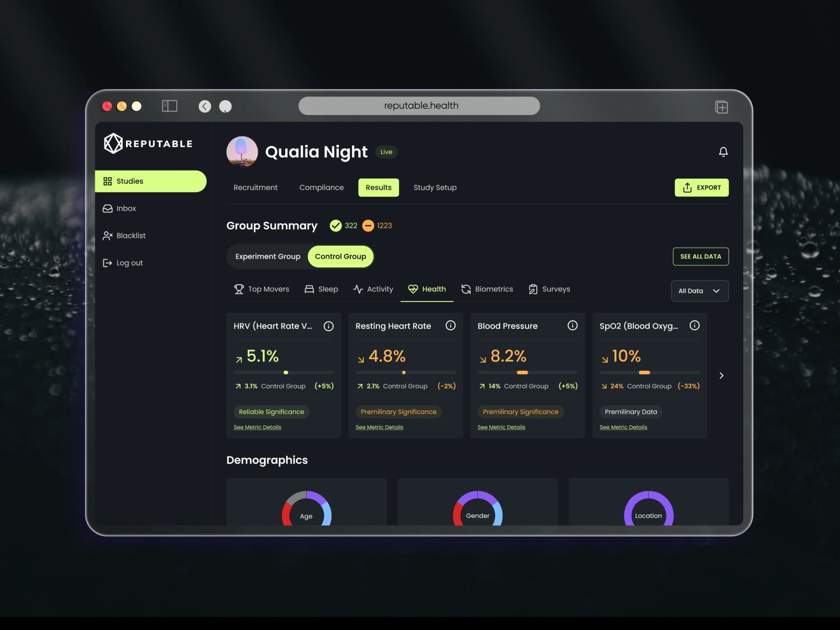The image size is (840, 630).
Task: Click the Location donut chart
Action: [x=648, y=508]
